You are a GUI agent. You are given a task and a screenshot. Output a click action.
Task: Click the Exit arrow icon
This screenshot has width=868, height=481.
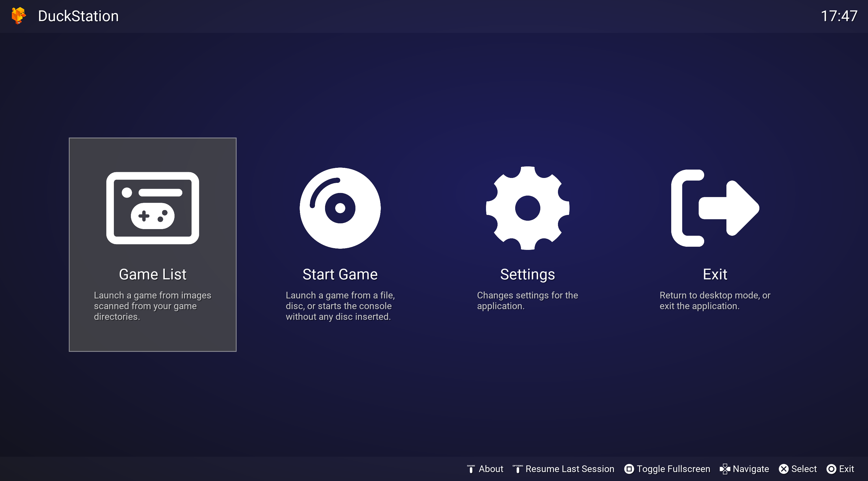coord(715,208)
